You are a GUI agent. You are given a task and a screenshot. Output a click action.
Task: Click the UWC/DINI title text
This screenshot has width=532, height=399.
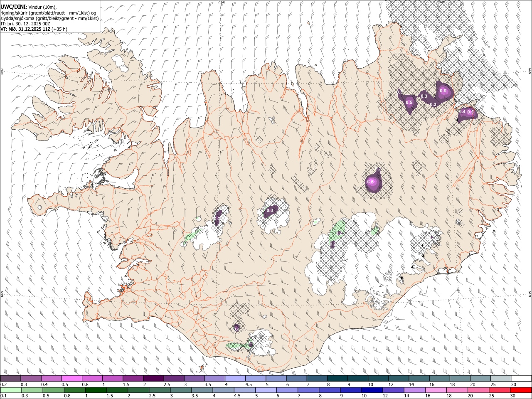pos(13,7)
